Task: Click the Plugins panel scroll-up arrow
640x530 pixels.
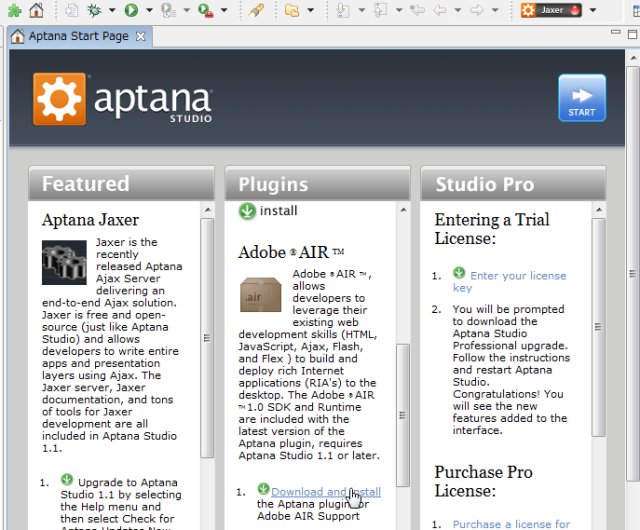Action: [x=403, y=210]
